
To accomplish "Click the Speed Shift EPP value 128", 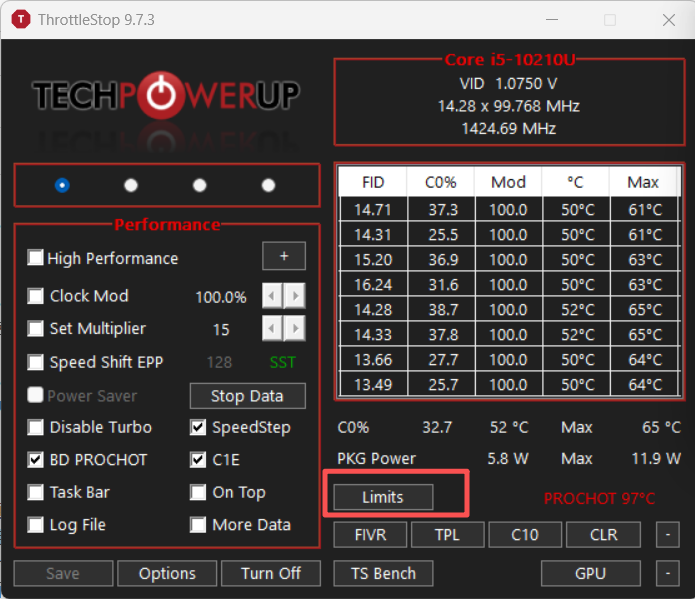I will click(219, 363).
